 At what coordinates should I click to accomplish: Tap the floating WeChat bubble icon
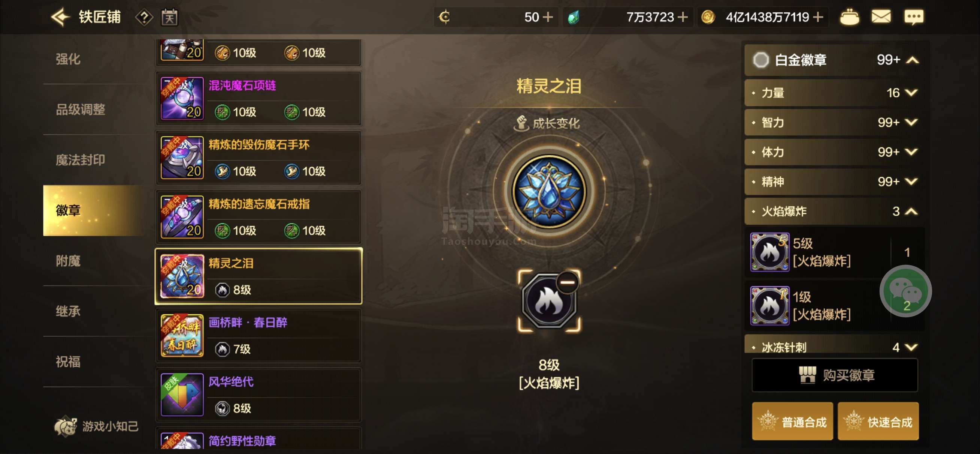point(905,291)
